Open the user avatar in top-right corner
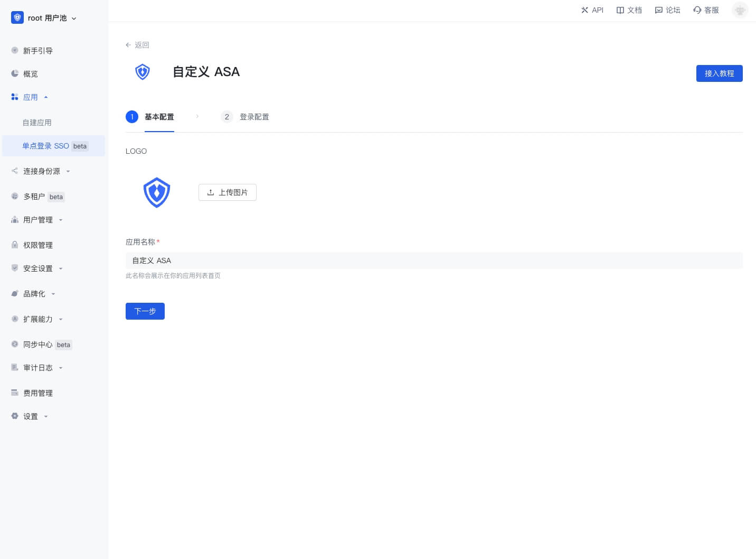 tap(740, 10)
